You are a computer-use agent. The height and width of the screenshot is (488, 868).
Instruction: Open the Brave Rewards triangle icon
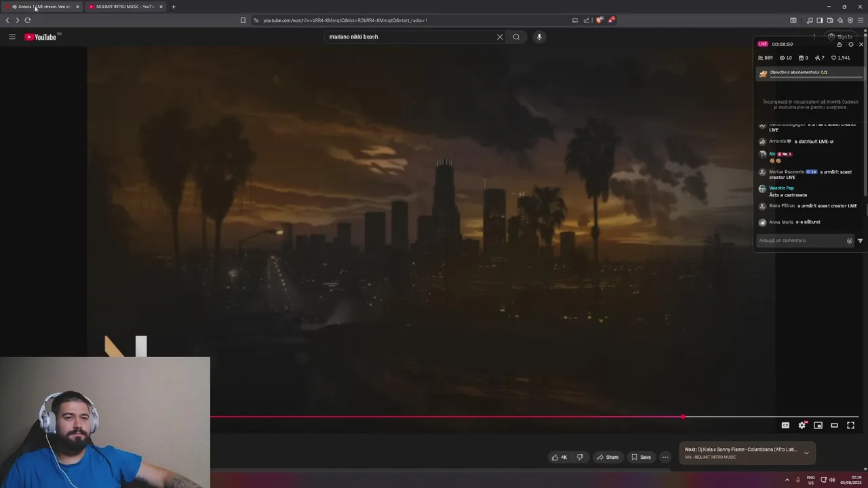point(612,20)
